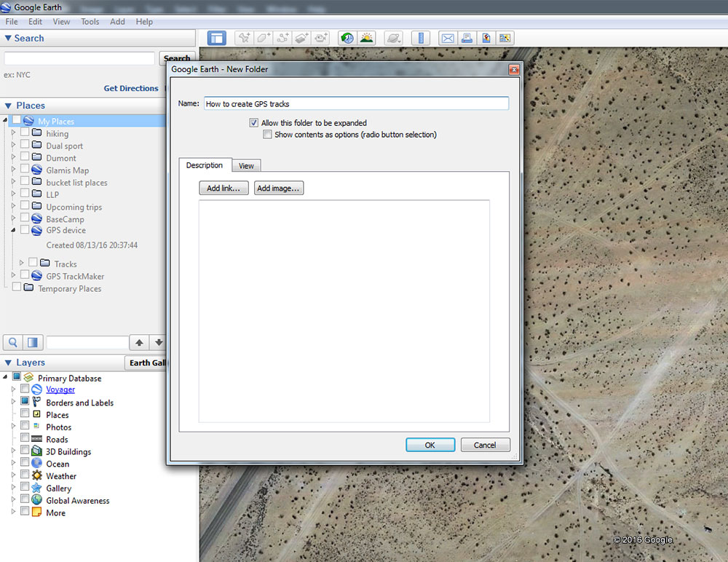The width and height of the screenshot is (728, 562).
Task: Switch to the View tab in dialog
Action: tap(246, 166)
